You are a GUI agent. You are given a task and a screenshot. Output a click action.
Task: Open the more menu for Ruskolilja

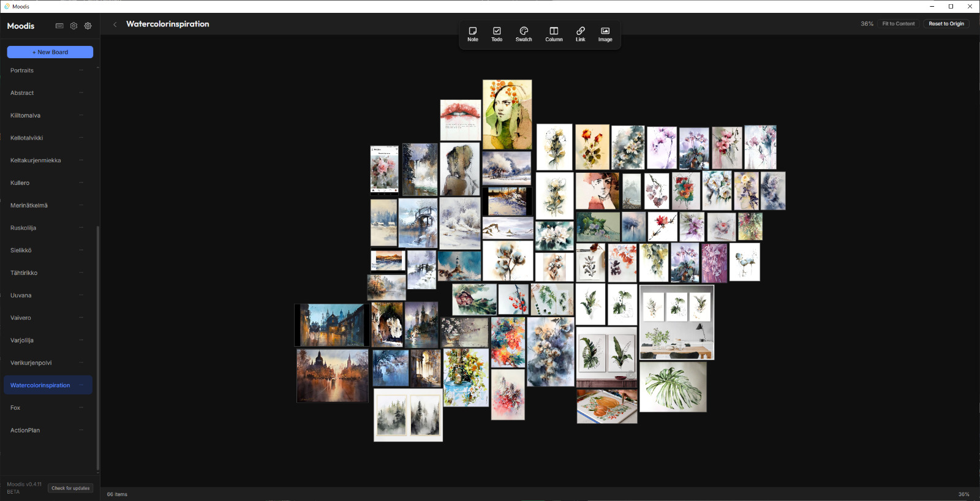pos(81,228)
